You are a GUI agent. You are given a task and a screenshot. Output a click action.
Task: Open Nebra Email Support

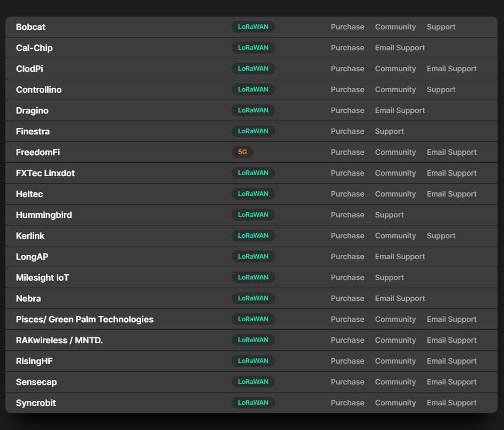coord(400,299)
